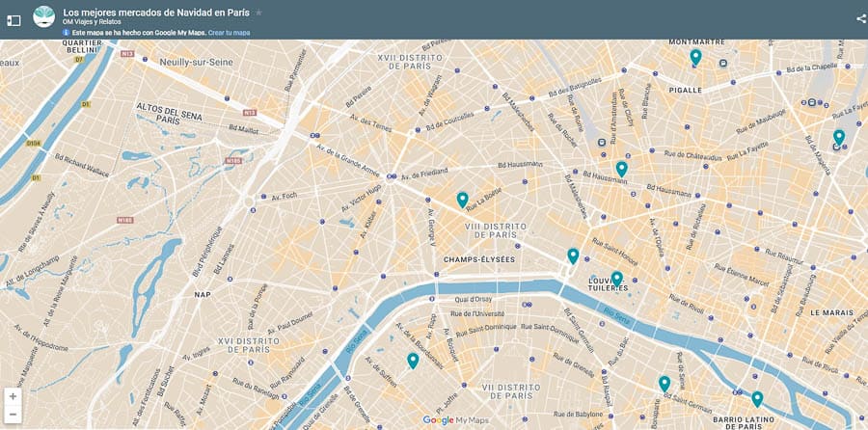Select the teal marker at Louvre-Tuileries

[x=616, y=279]
